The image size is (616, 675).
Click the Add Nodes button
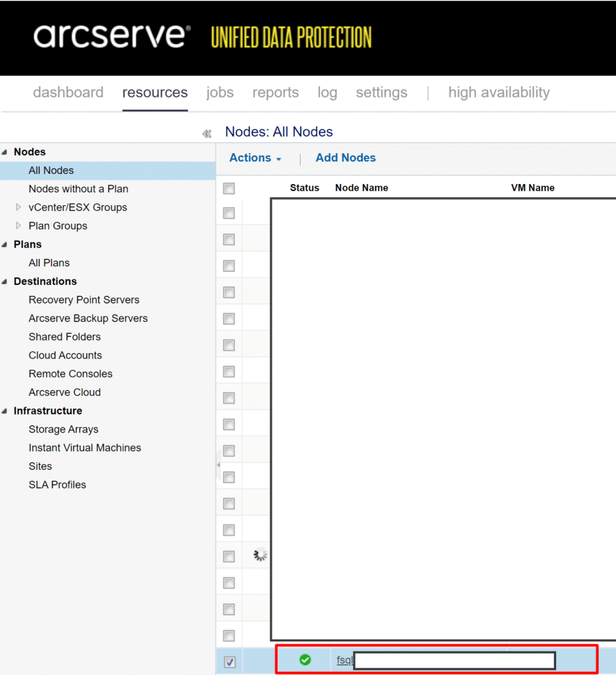click(346, 158)
